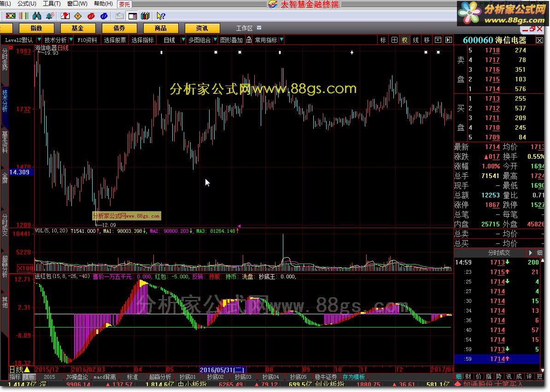Select the 指数 category button

[x=36, y=28]
